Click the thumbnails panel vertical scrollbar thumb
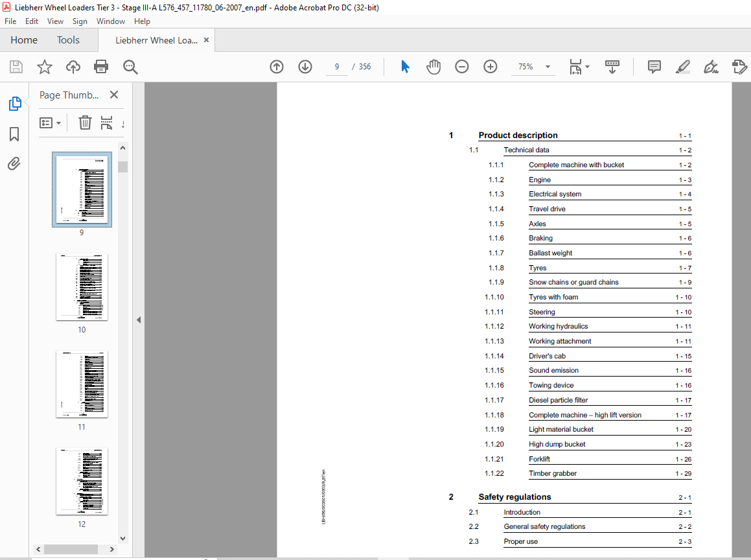This screenshot has width=751, height=560. (122, 167)
